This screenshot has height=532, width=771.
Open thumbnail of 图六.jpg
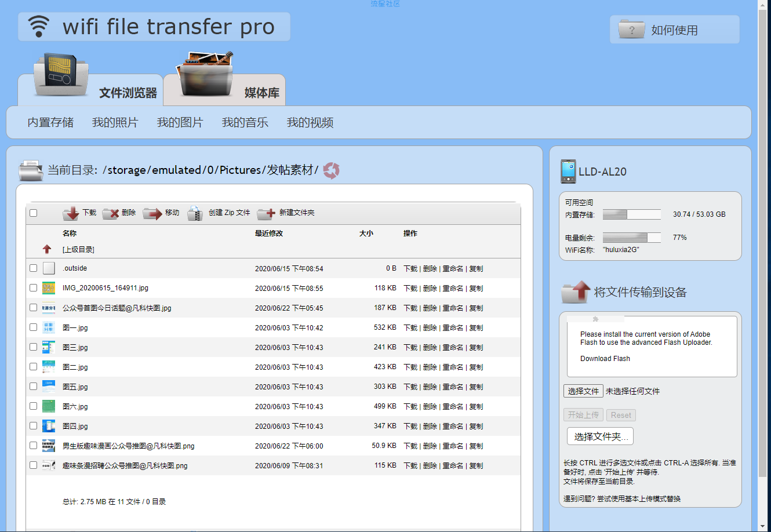coord(49,406)
